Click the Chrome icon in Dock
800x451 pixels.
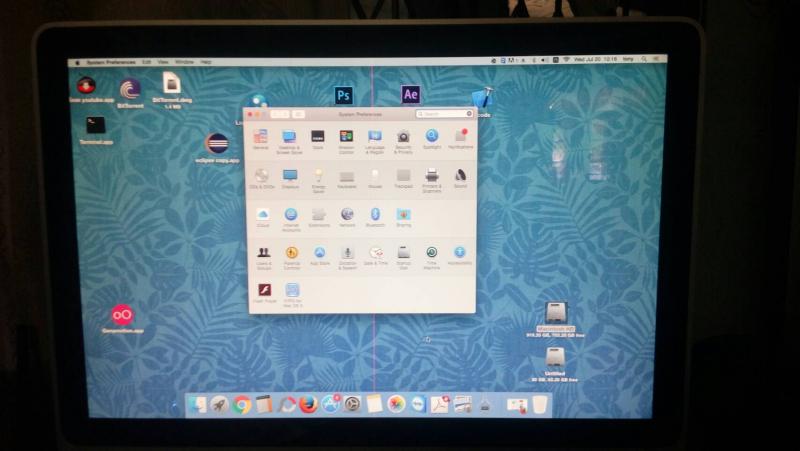pyautogui.click(x=242, y=405)
